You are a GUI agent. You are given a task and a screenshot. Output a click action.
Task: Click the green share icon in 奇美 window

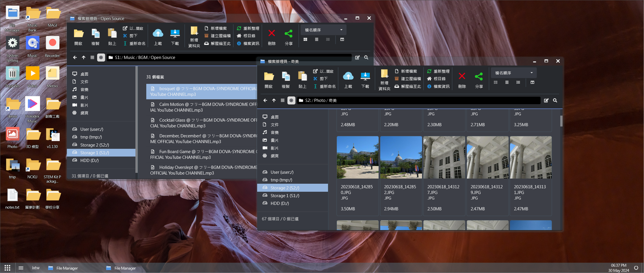479,77
